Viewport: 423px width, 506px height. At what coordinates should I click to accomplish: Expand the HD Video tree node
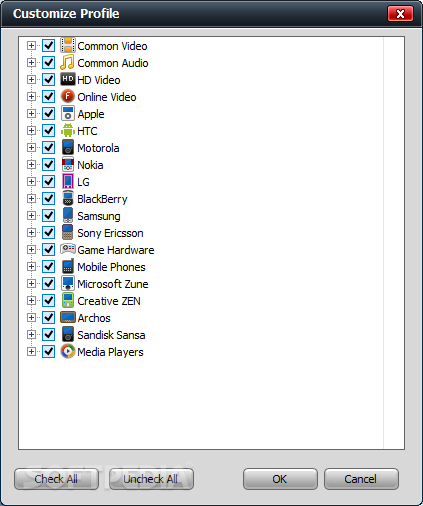31,79
